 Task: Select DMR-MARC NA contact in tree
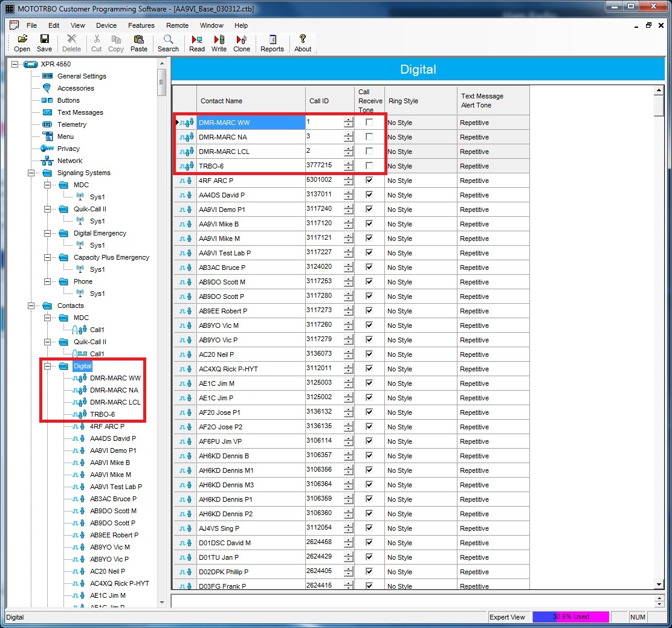[x=114, y=390]
